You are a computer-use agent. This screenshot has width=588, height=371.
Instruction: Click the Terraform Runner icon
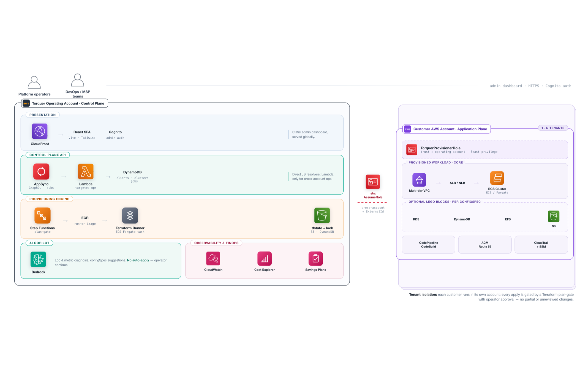(x=130, y=215)
